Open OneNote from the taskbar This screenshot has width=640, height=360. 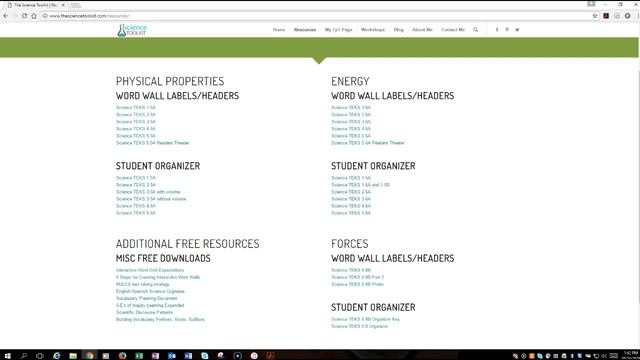[x=155, y=356]
